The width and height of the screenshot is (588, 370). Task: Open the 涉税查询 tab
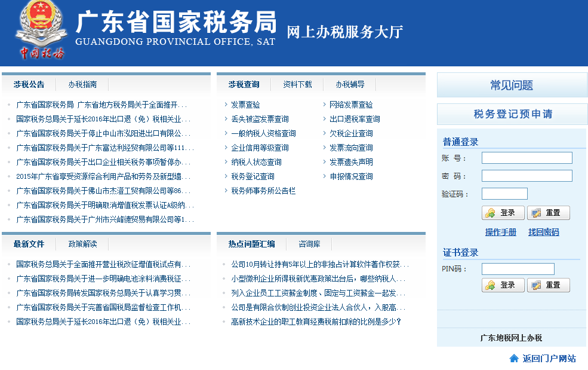coord(244,84)
